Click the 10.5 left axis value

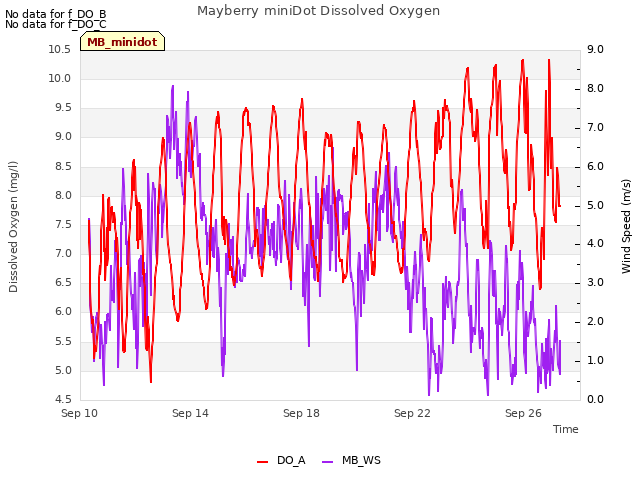(60, 49)
